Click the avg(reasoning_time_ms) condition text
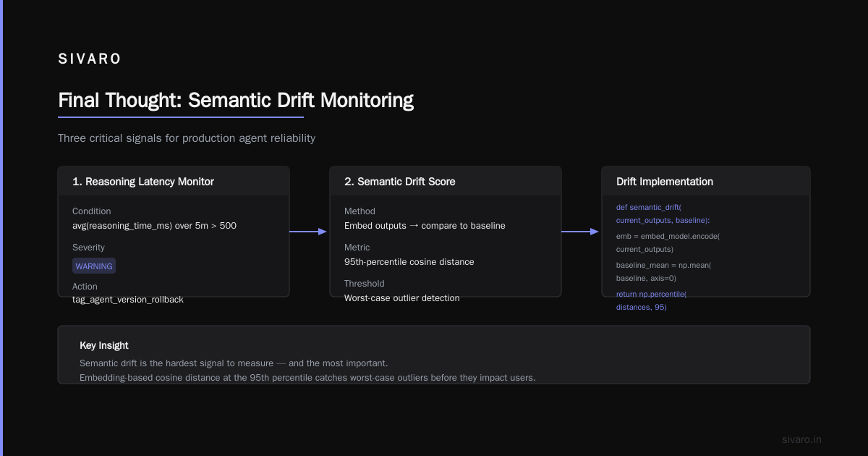The height and width of the screenshot is (456, 868). pos(154,225)
